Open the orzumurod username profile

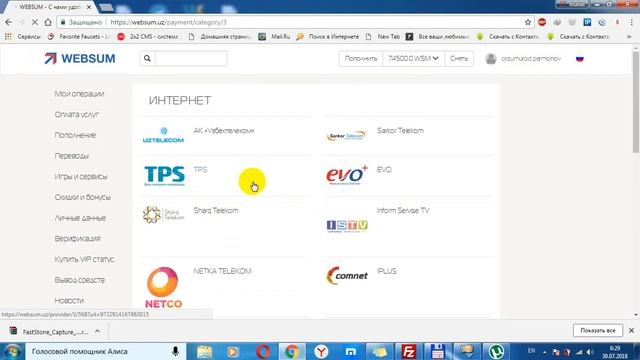531,59
